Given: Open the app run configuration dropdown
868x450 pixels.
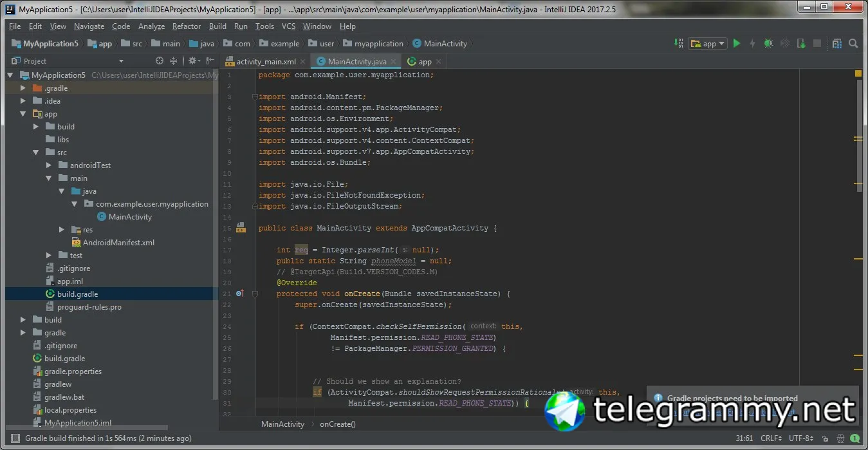Looking at the screenshot, I should (707, 44).
